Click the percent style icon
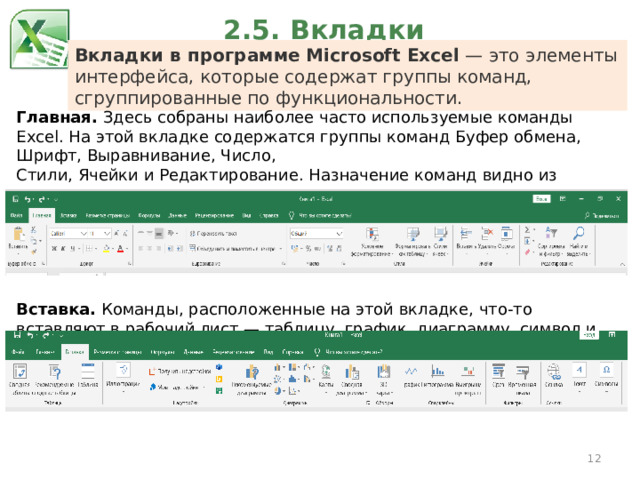 pyautogui.click(x=309, y=248)
